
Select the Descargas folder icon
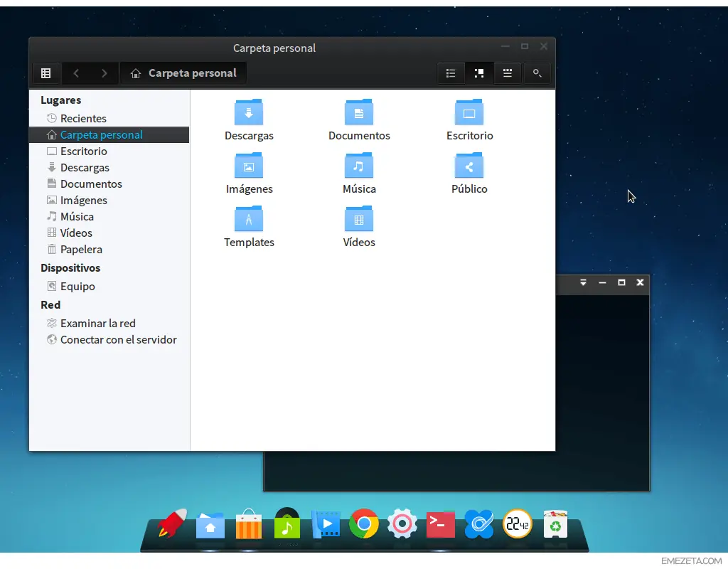(249, 112)
